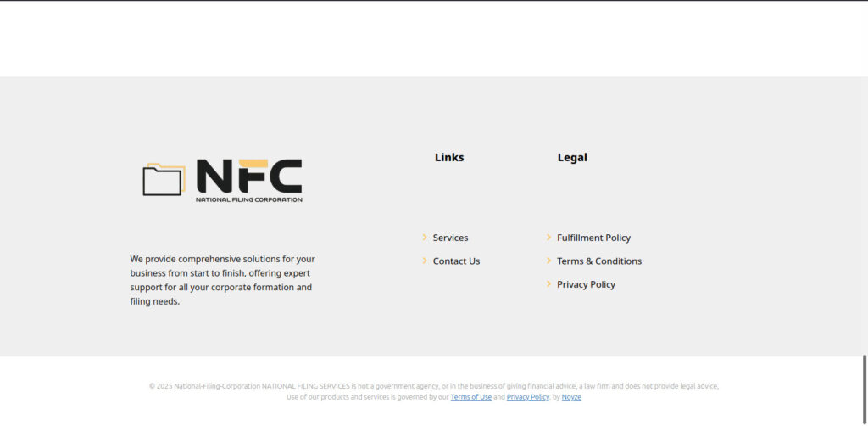The image size is (868, 426).
Task: Open the Fulfillment Policy page
Action: tap(593, 238)
